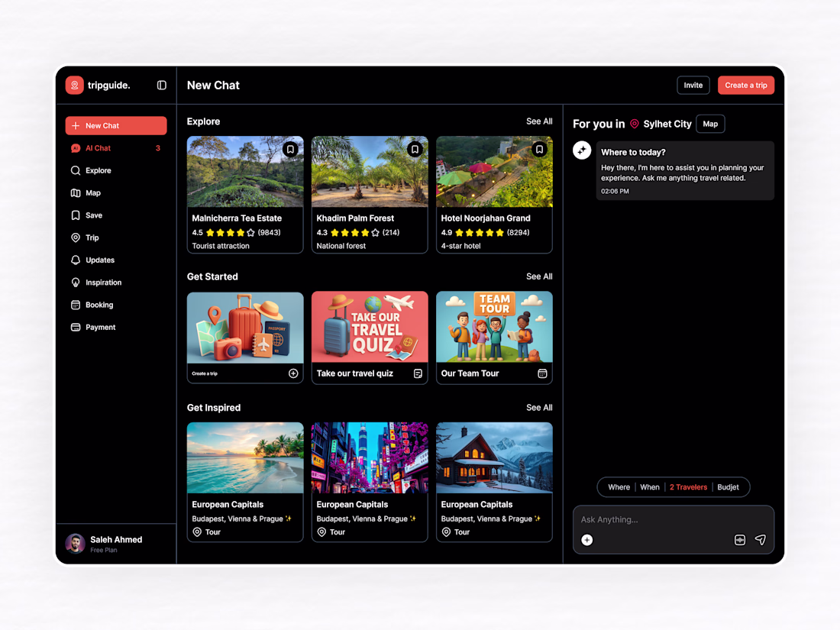Click See All for Get Started section
Image resolution: width=840 pixels, height=630 pixels.
click(539, 276)
